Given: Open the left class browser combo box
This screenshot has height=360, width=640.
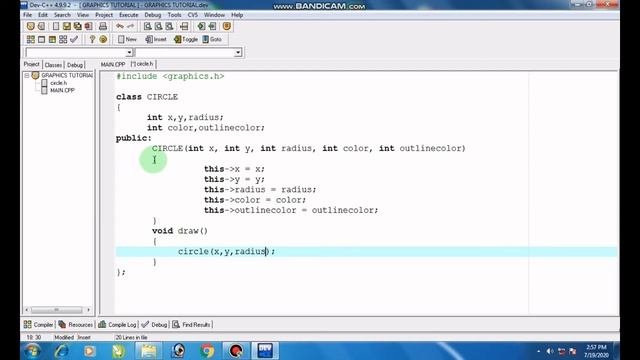Looking at the screenshot, I should [129, 53].
